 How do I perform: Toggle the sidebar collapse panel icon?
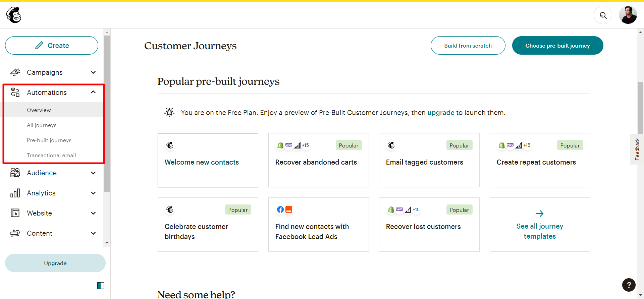[100, 286]
